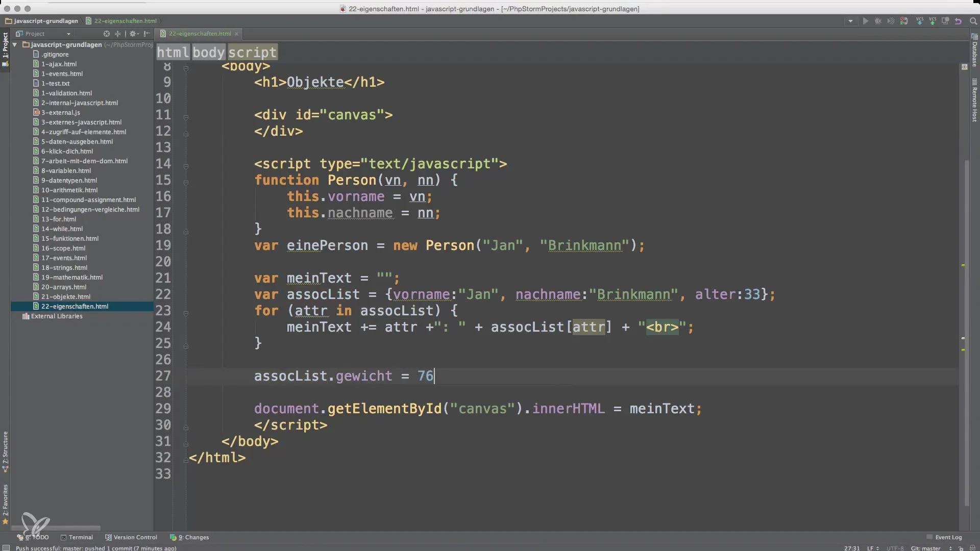Viewport: 980px width, 551px height.
Task: Open run configuration dropdown
Action: click(850, 21)
